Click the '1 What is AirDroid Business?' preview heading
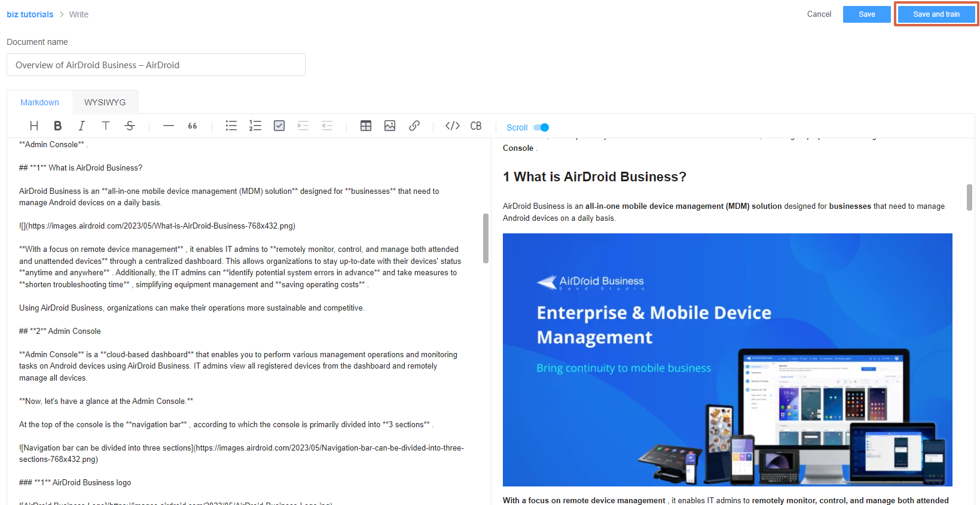Viewport: 980px width, 505px height. click(594, 177)
